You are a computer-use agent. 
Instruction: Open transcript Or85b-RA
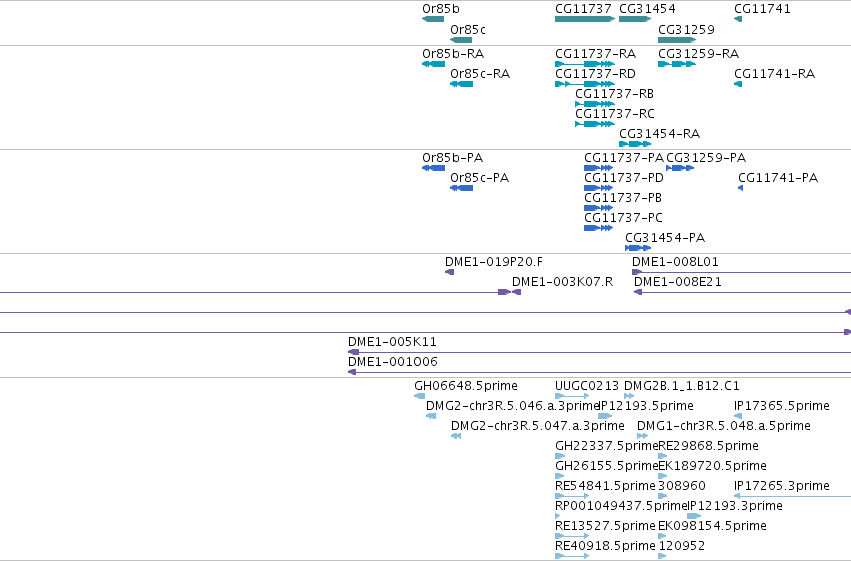(434, 64)
